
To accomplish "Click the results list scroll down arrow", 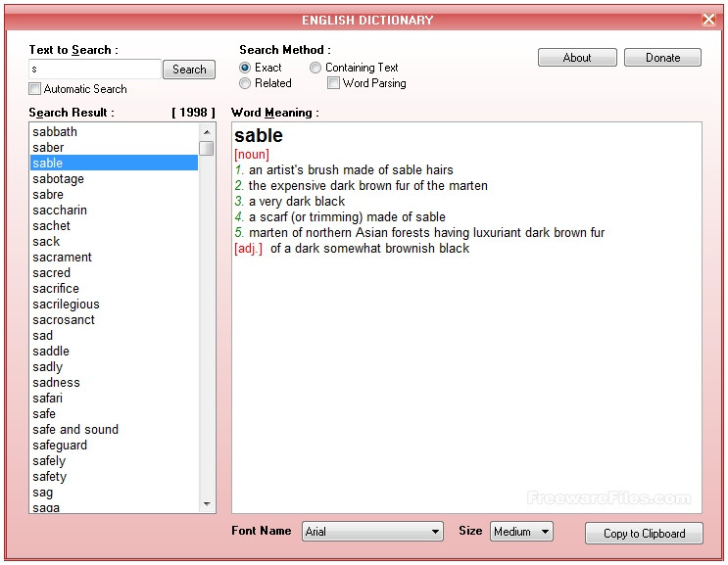I will click(x=207, y=503).
